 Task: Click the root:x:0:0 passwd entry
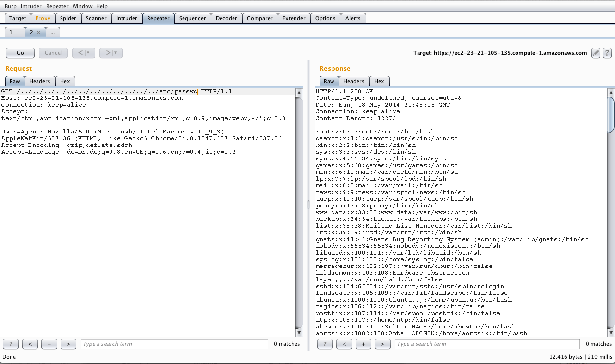coord(375,132)
